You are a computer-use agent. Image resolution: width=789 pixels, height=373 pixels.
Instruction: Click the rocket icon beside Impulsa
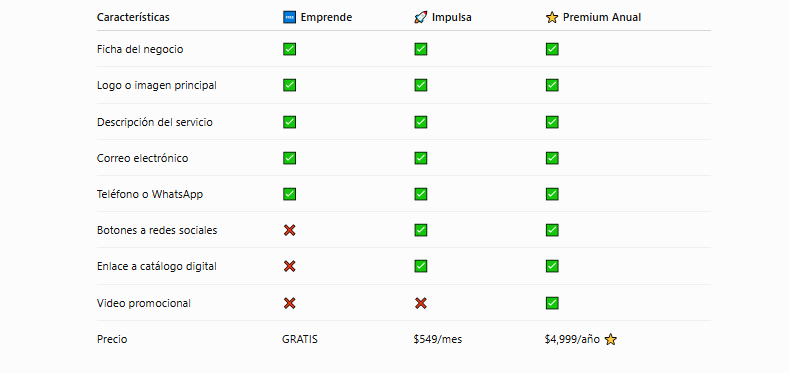pyautogui.click(x=420, y=18)
